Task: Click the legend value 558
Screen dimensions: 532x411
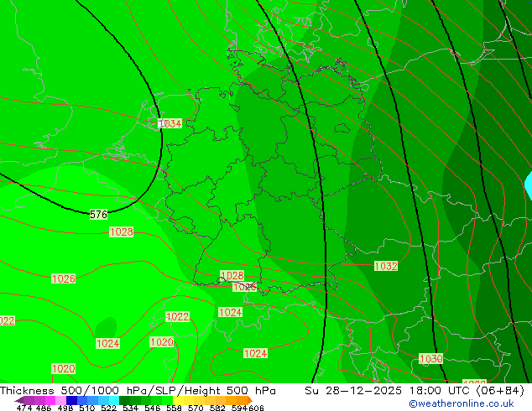Action: pyautogui.click(x=174, y=408)
